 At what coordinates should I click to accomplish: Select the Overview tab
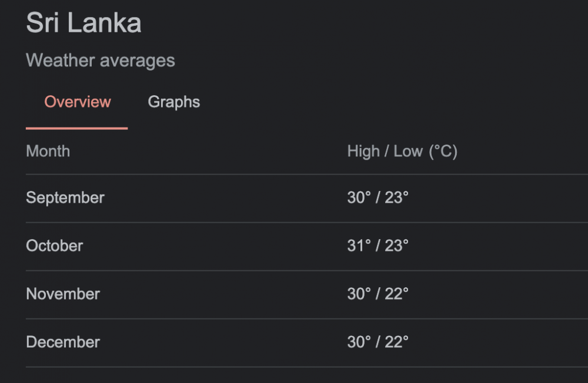pyautogui.click(x=78, y=102)
